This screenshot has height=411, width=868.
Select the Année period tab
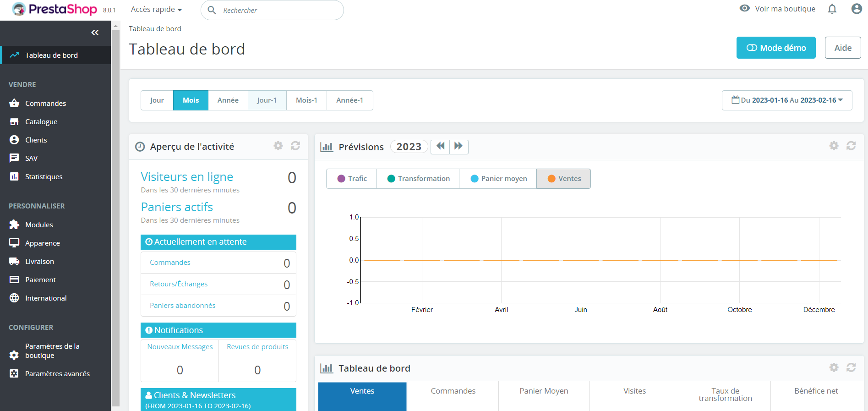pos(228,100)
